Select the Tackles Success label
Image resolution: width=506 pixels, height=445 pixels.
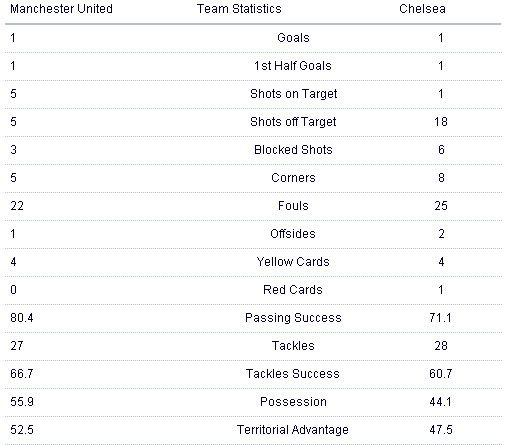(293, 374)
